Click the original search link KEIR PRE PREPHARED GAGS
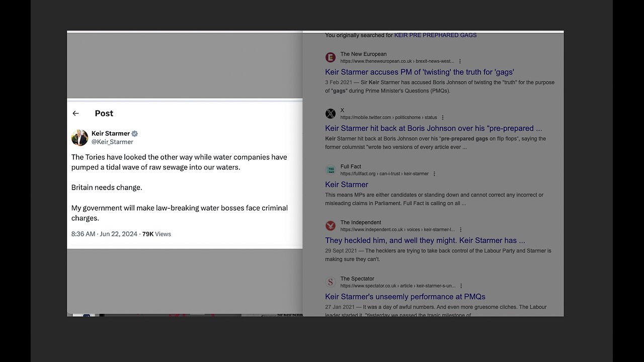Image resolution: width=644 pixels, height=362 pixels. click(435, 35)
